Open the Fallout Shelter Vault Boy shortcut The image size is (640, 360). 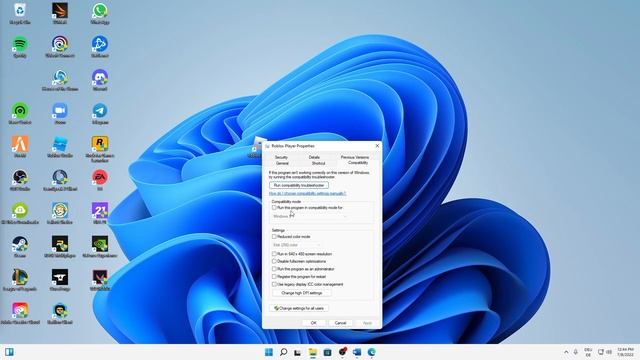[x=60, y=211]
